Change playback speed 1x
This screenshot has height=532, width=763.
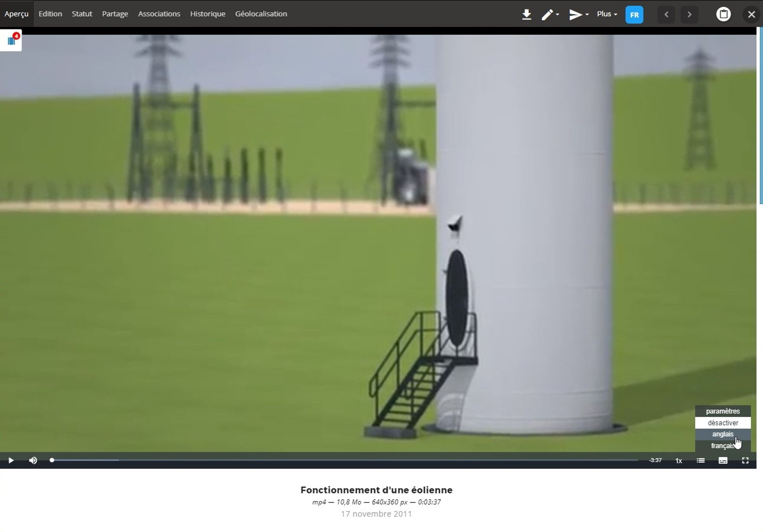click(679, 461)
